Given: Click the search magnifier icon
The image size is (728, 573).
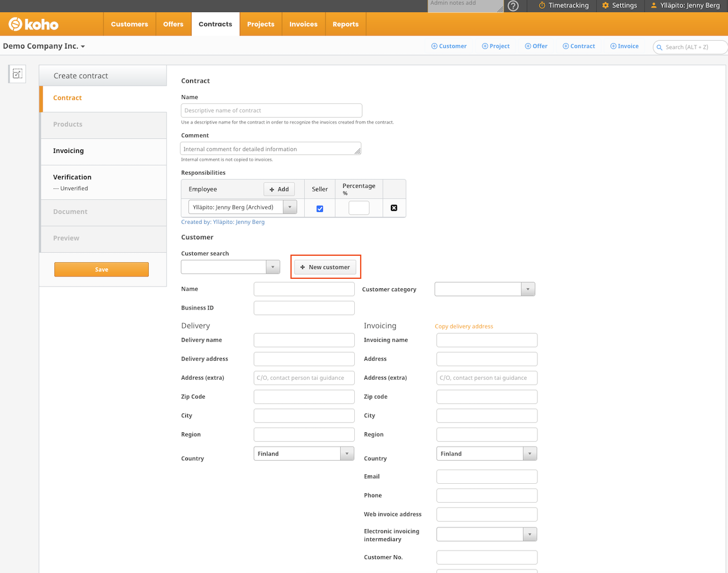Looking at the screenshot, I should coord(659,47).
